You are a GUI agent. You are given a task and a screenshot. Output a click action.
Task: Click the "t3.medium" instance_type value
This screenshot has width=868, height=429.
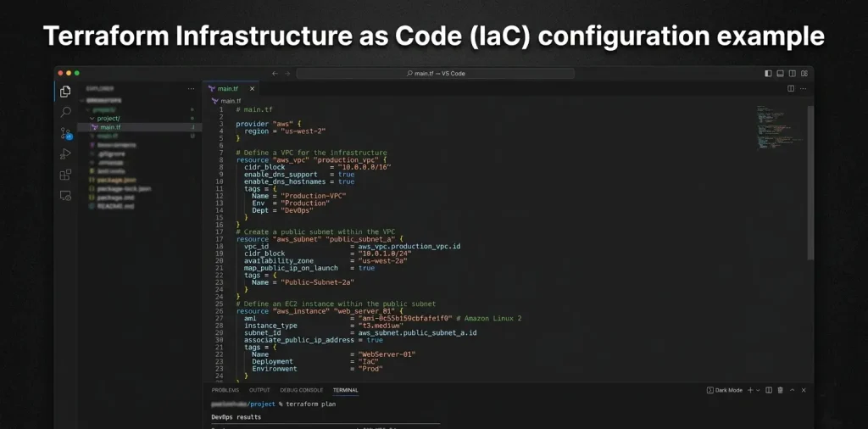point(379,326)
